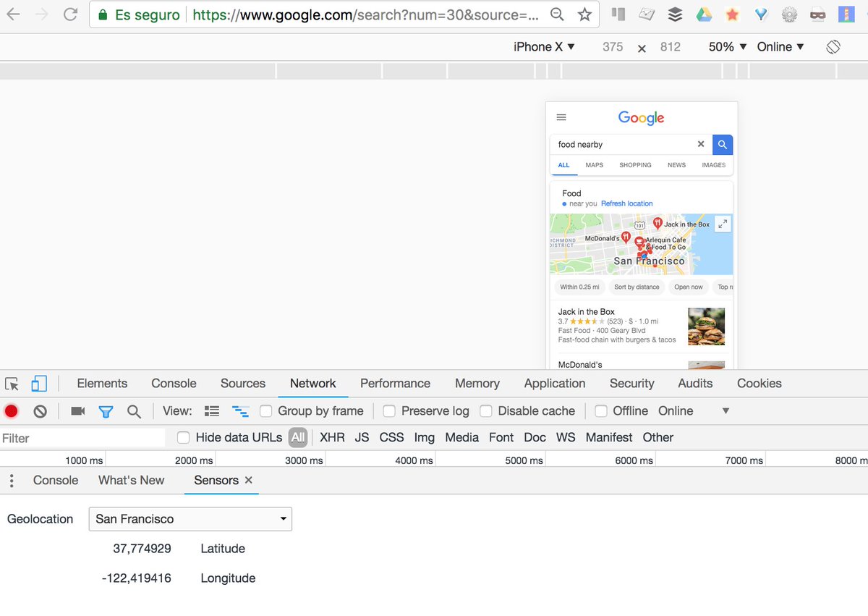The image size is (868, 616).
Task: Open the Audits tab
Action: pyautogui.click(x=696, y=384)
